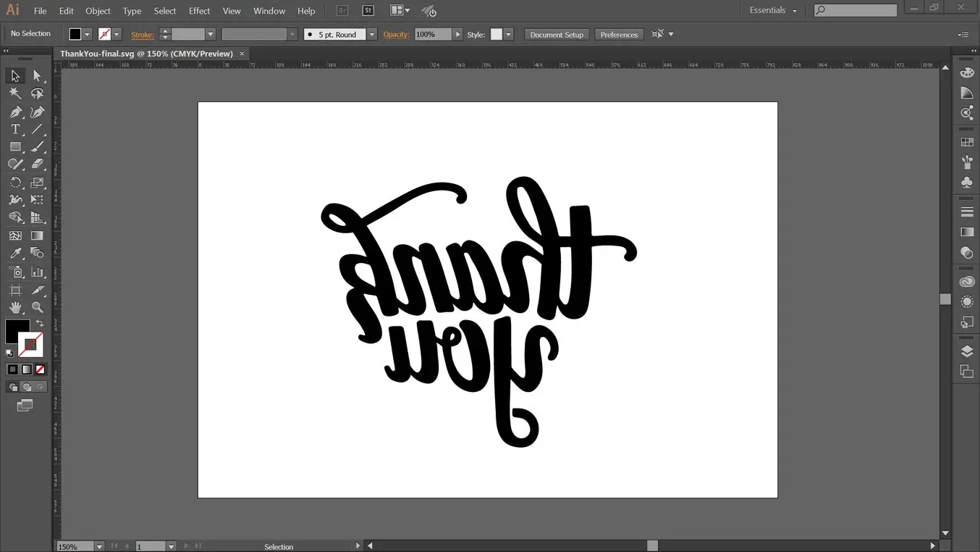Select the Zoom tool in toolbox
This screenshot has height=552, width=980.
[38, 307]
